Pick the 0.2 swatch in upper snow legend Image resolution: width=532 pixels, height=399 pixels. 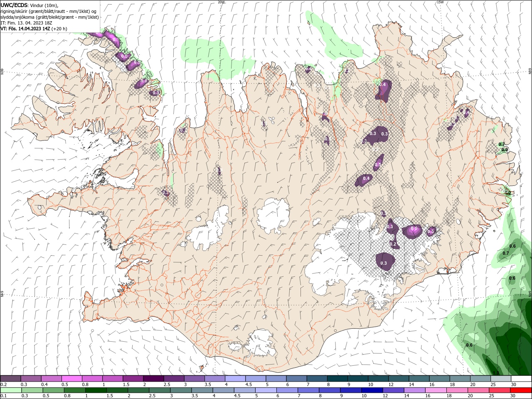click(x=10, y=379)
